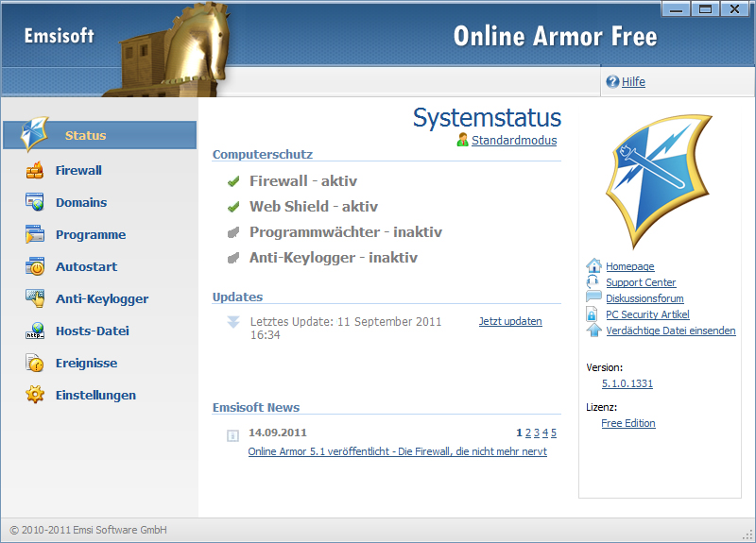
Task: Click the Firewall brick wall icon
Action: coord(35,171)
